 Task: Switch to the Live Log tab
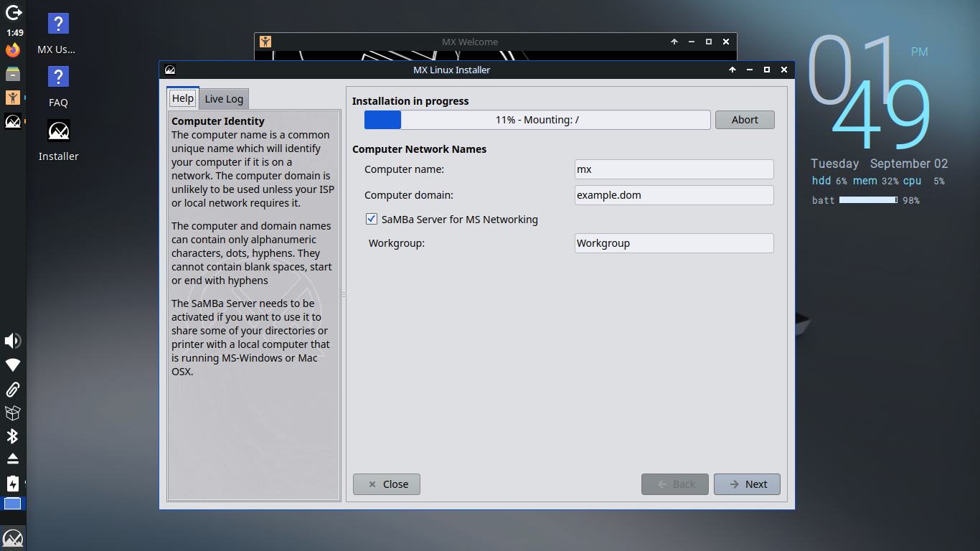click(x=224, y=98)
